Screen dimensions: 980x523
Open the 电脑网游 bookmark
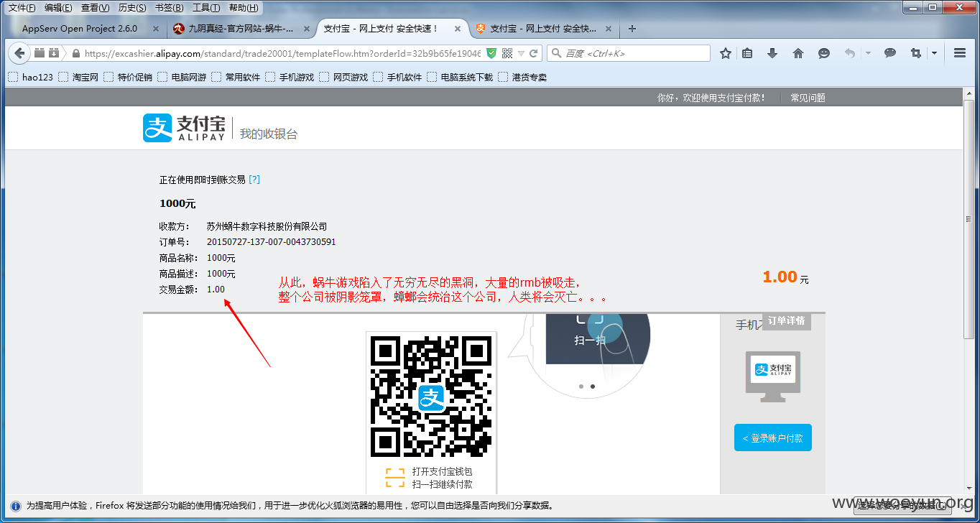click(182, 77)
